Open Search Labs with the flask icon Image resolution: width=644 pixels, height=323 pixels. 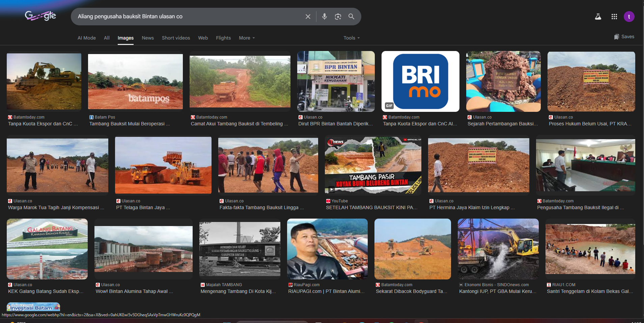tap(598, 16)
